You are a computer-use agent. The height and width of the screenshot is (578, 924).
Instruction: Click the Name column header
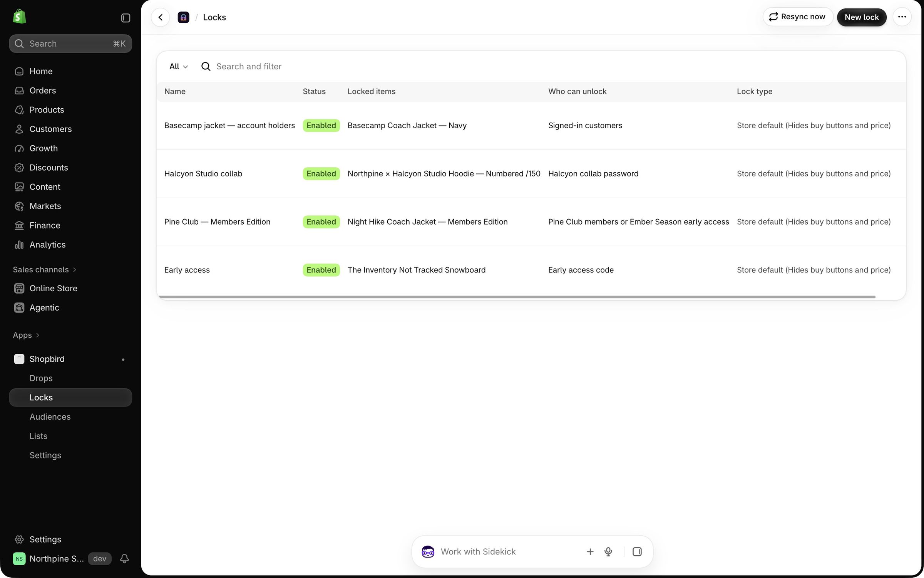175,92
